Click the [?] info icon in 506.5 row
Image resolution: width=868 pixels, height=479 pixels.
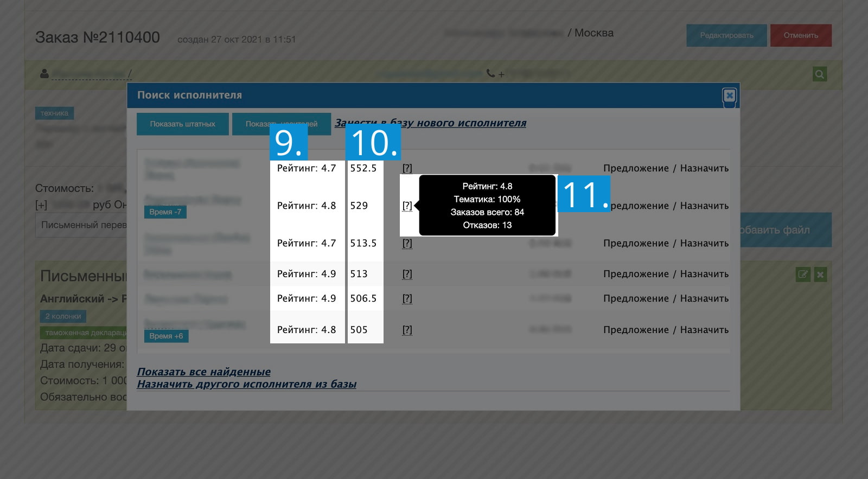coord(407,298)
